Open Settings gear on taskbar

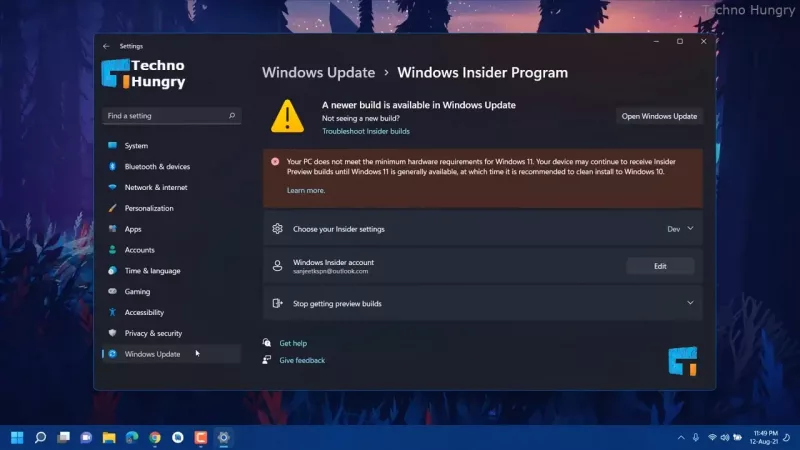pos(223,437)
